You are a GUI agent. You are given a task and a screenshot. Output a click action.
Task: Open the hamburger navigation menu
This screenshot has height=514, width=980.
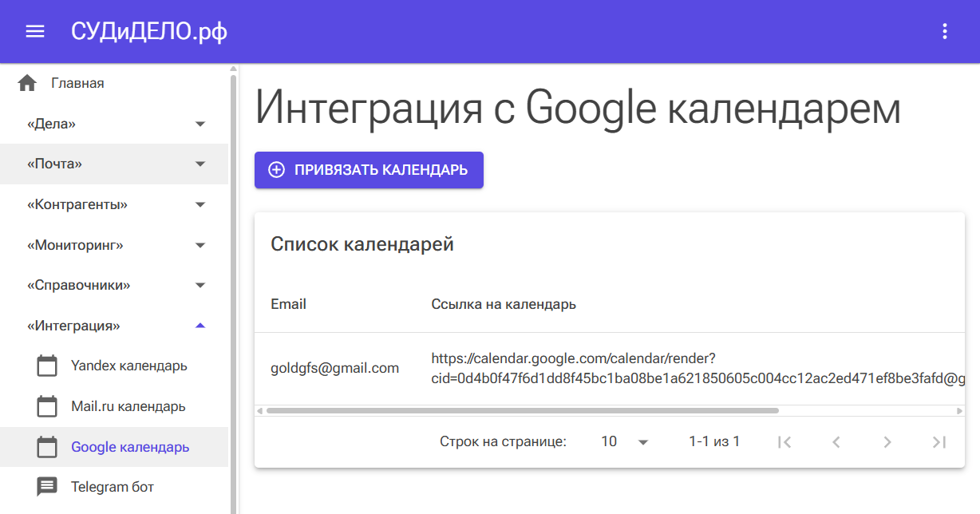(x=35, y=31)
